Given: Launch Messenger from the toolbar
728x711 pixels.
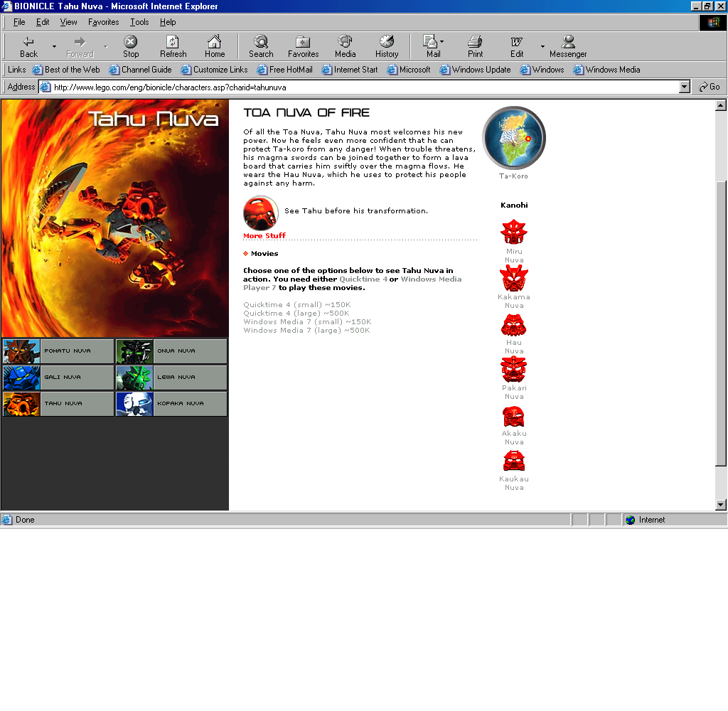Looking at the screenshot, I should point(568,46).
